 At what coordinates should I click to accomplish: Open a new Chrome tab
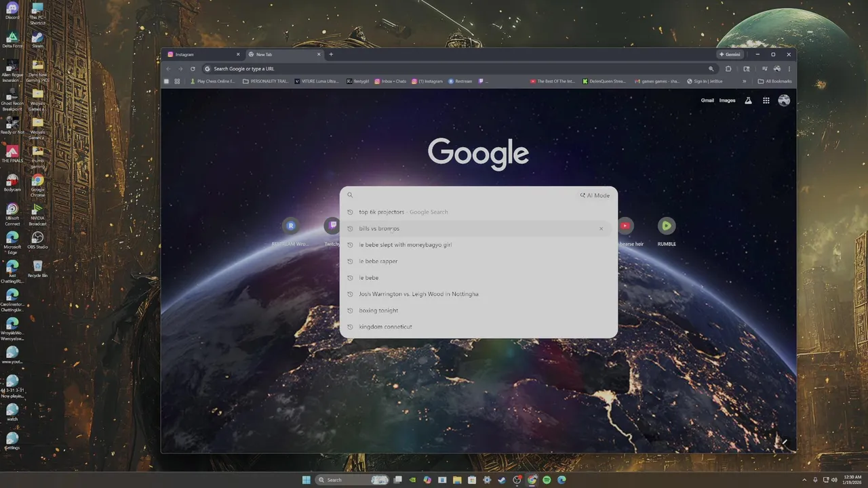331,54
